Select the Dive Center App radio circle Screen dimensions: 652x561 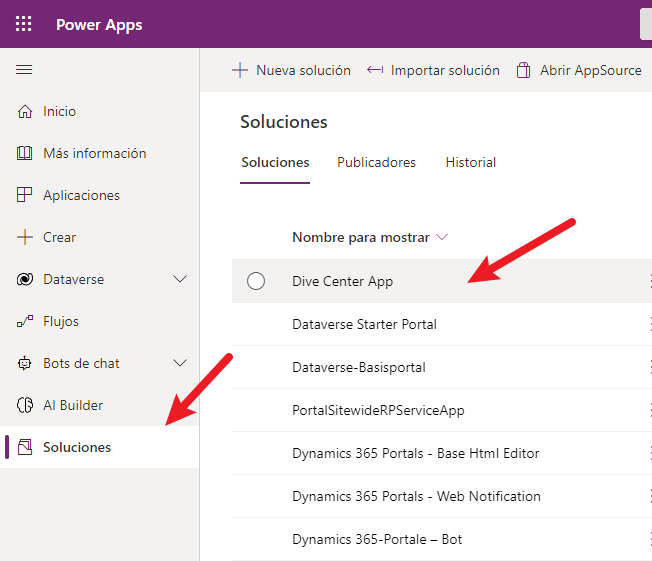point(256,281)
